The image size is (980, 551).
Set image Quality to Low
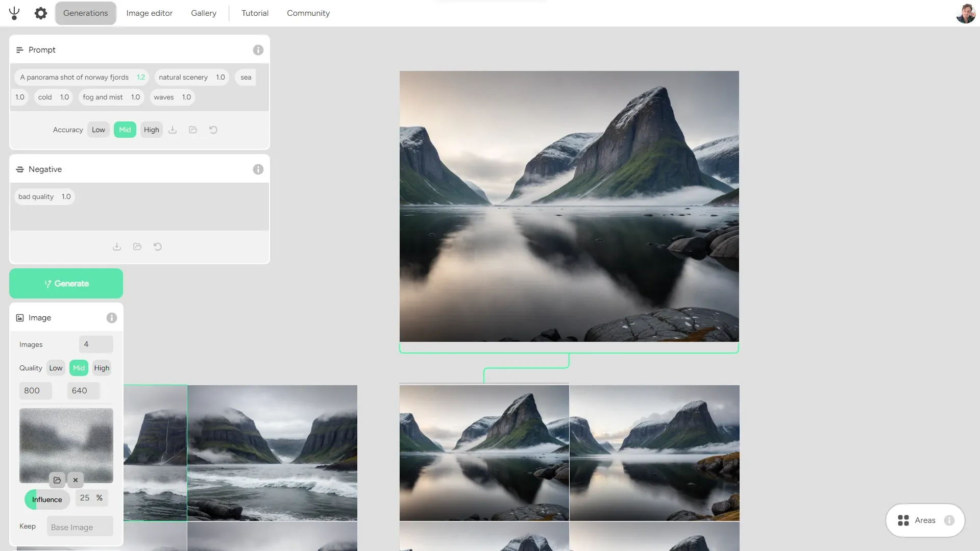56,368
